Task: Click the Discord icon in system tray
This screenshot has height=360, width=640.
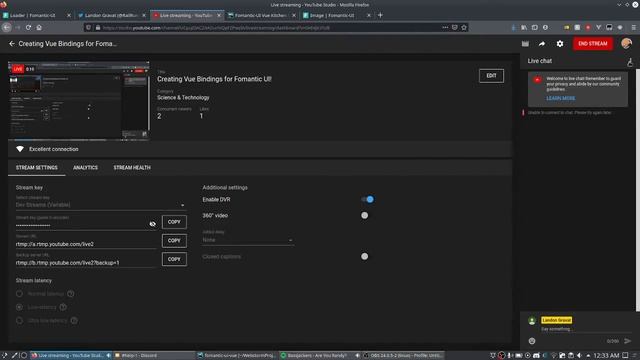Action: [x=536, y=356]
